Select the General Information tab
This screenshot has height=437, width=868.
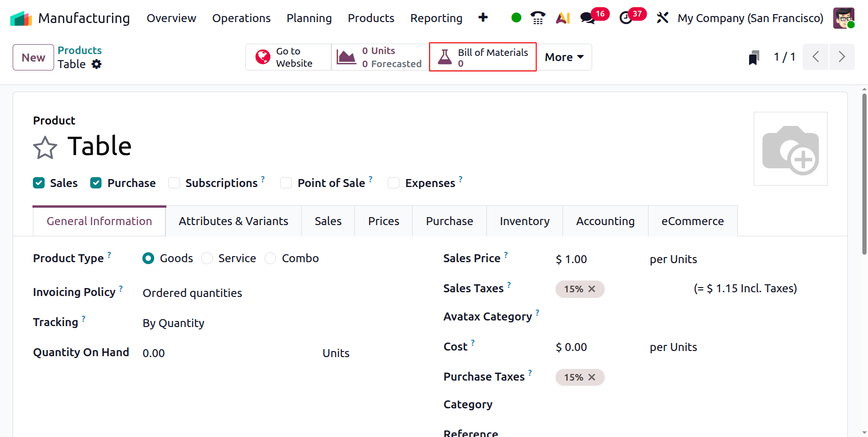point(99,221)
